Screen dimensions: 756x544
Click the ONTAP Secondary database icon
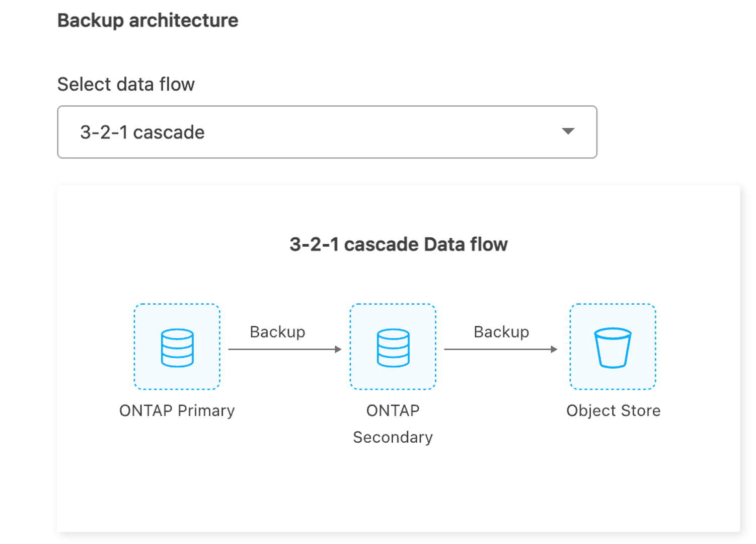pos(393,347)
